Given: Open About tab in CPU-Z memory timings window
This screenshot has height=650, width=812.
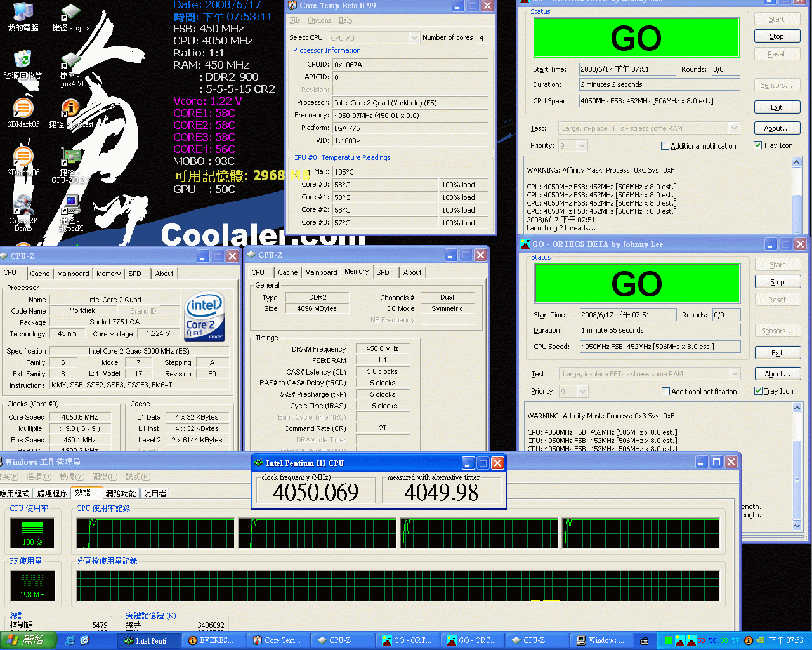Looking at the screenshot, I should point(412,272).
